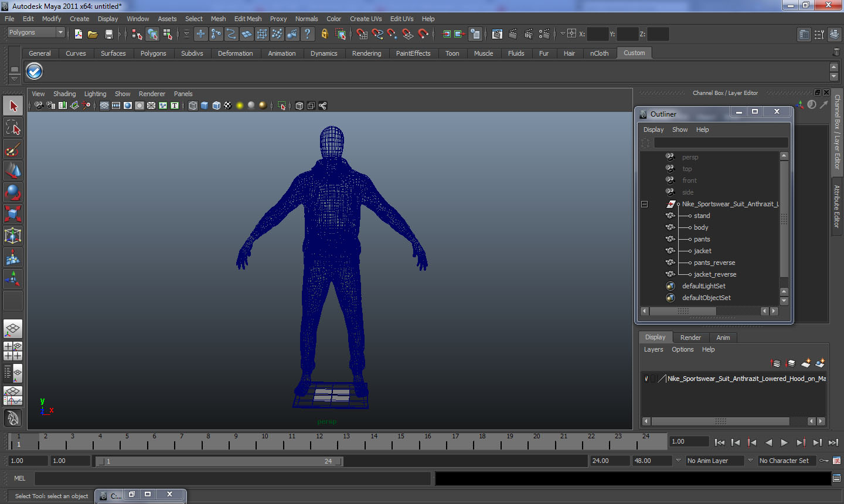Save the scene with floppy icon
This screenshot has width=844, height=504.
108,34
